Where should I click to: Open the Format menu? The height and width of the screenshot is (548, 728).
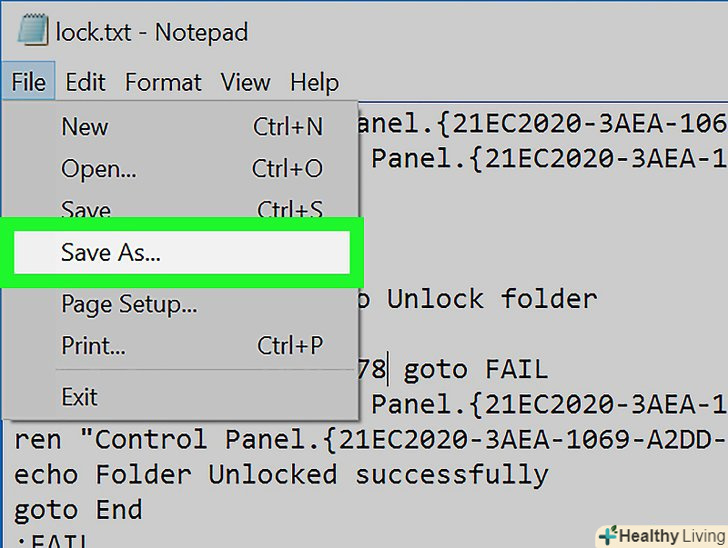163,82
